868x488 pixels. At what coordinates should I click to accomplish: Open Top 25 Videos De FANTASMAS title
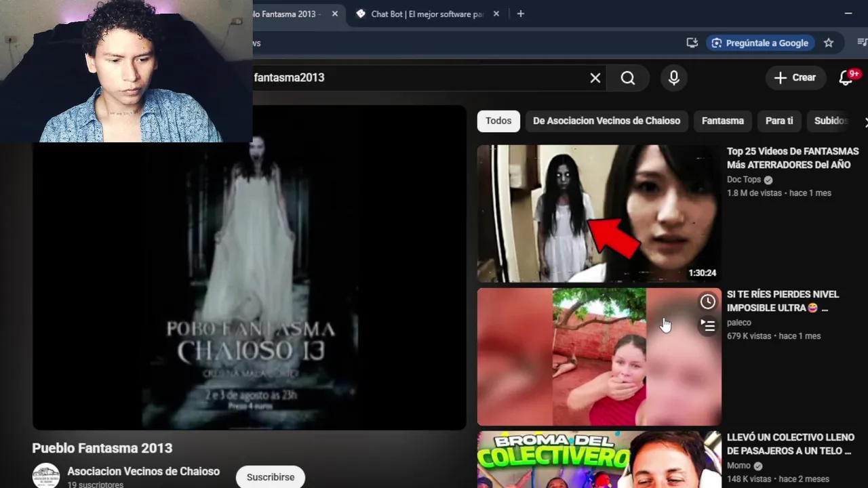point(793,158)
